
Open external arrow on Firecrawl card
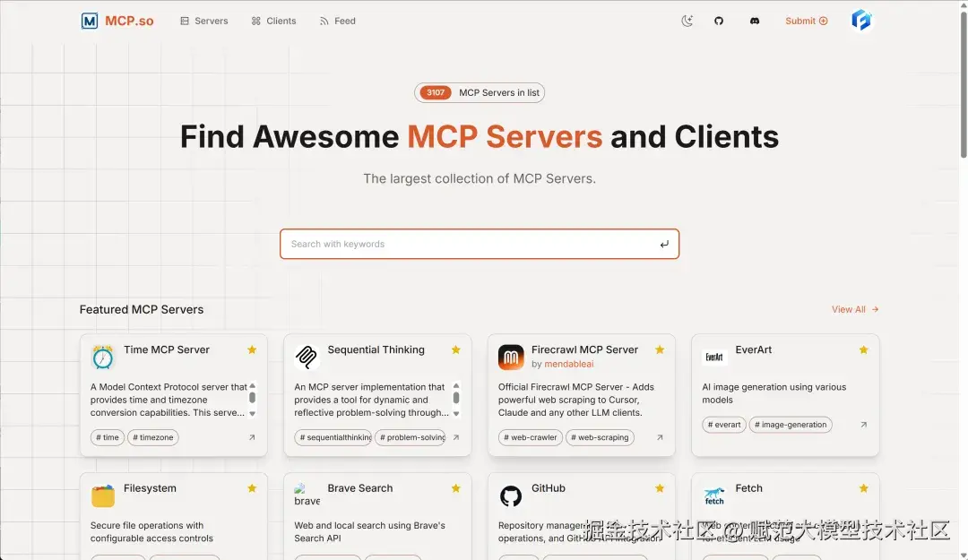point(660,437)
